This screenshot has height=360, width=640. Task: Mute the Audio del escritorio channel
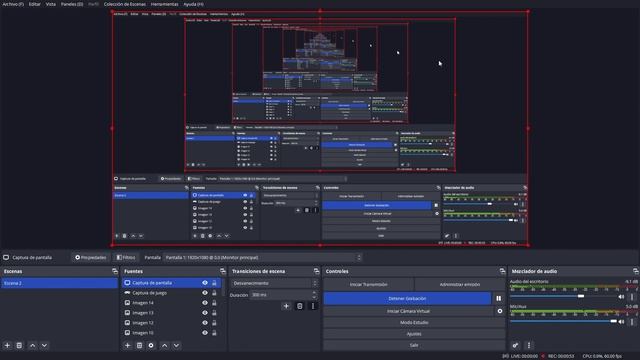click(622, 297)
